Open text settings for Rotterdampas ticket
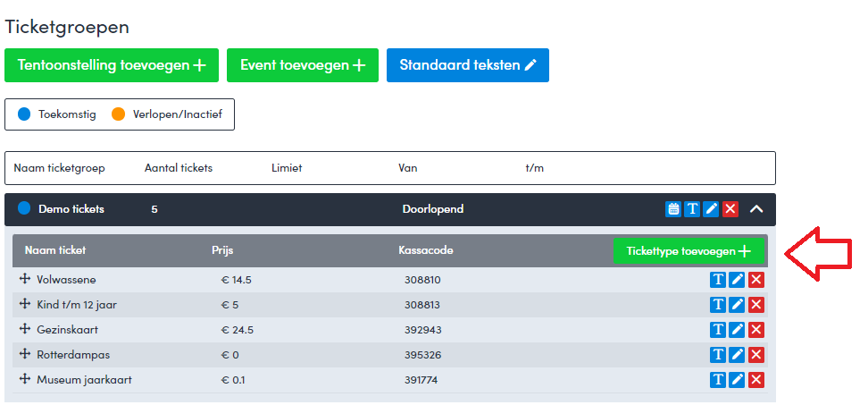Screen dimensions: 868x405 tap(718, 355)
